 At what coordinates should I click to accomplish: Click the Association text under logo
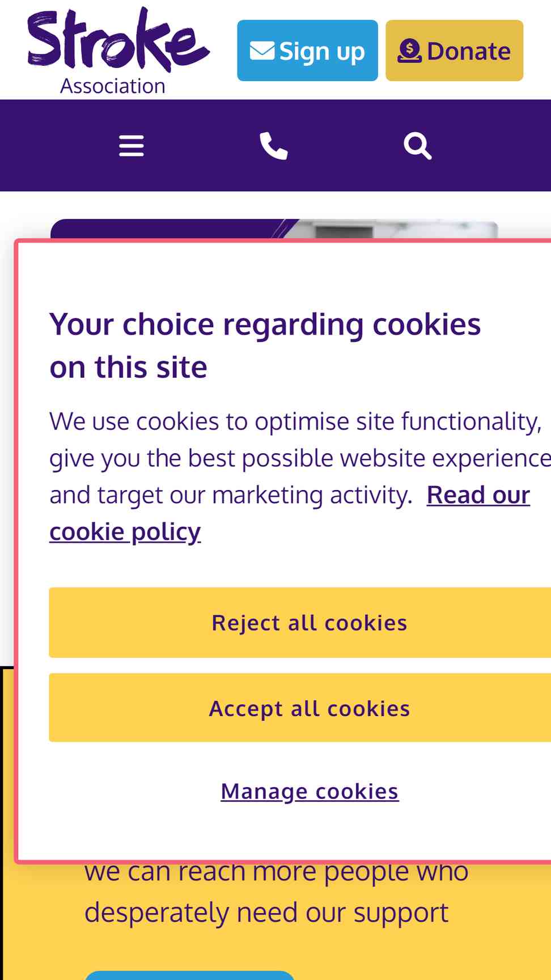coord(113,86)
